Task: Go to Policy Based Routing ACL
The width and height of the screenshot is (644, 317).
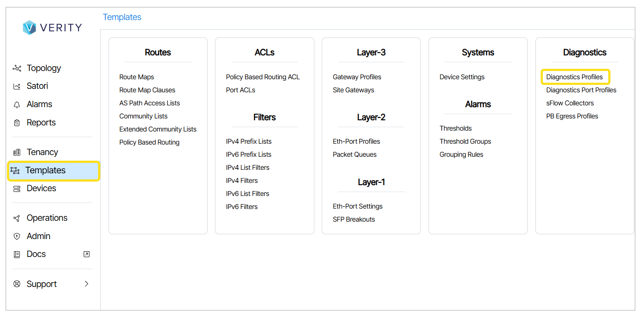Action: coord(262,77)
